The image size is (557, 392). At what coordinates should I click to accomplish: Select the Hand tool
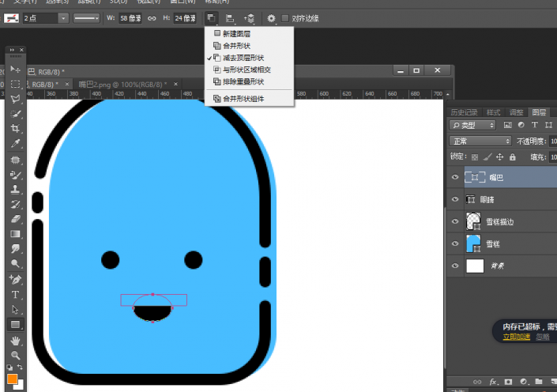tap(15, 341)
